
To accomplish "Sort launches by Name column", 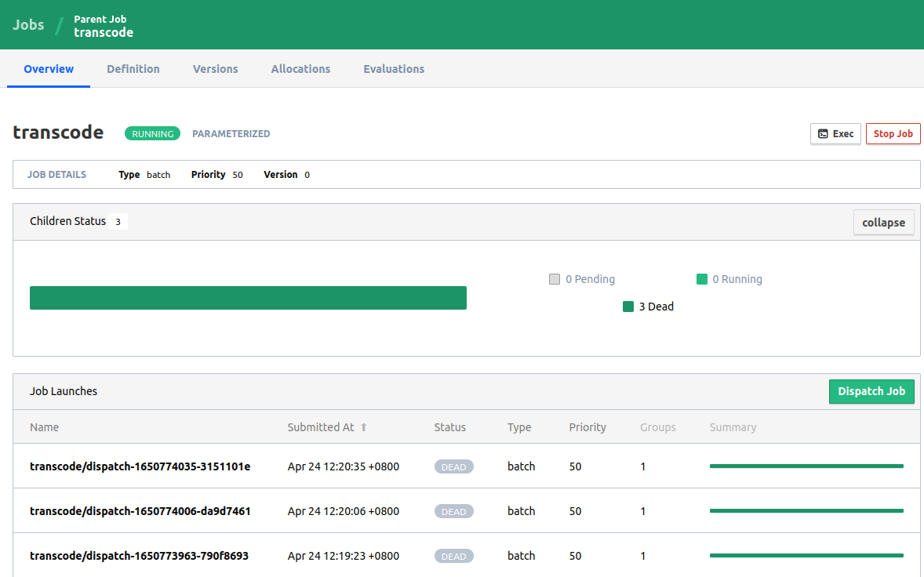I will click(44, 427).
